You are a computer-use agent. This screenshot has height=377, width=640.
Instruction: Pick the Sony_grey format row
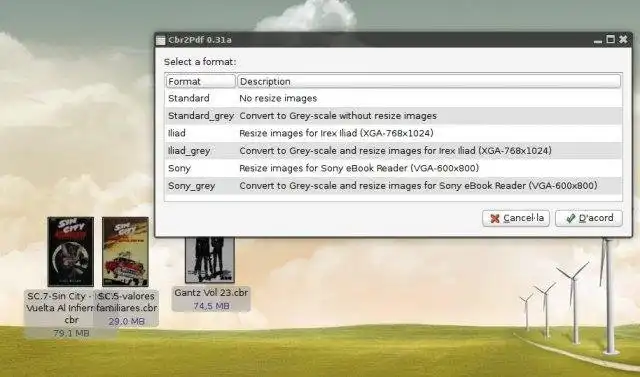point(393,186)
